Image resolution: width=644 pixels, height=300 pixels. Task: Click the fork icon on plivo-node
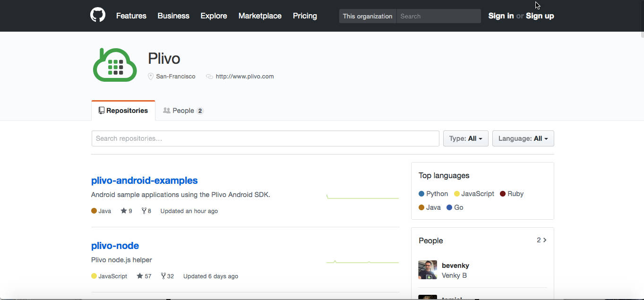(163, 276)
